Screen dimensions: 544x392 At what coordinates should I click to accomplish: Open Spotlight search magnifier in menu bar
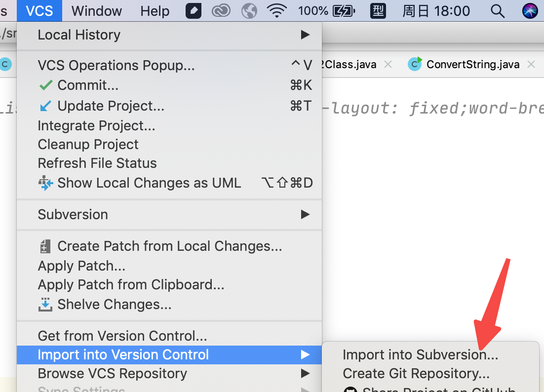[x=498, y=11]
